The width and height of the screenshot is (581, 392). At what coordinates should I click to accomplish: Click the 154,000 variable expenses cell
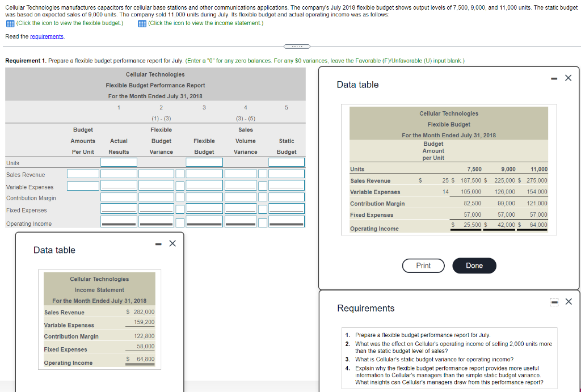pyautogui.click(x=537, y=192)
